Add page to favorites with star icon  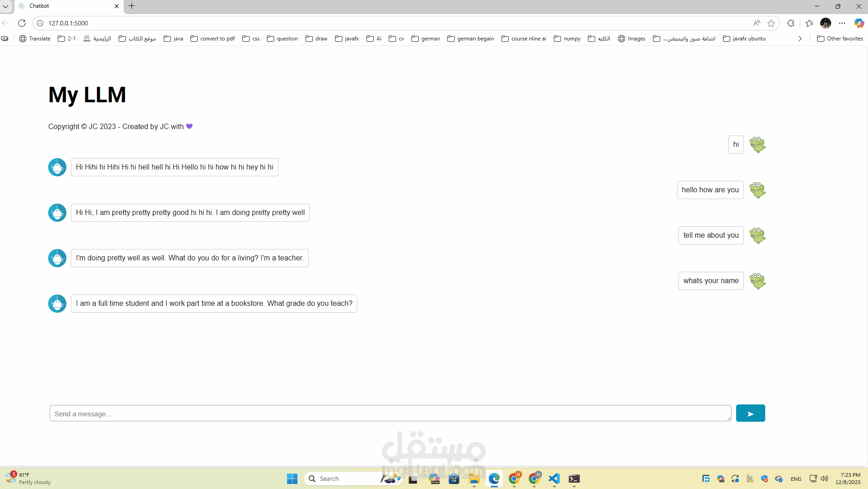click(x=771, y=23)
